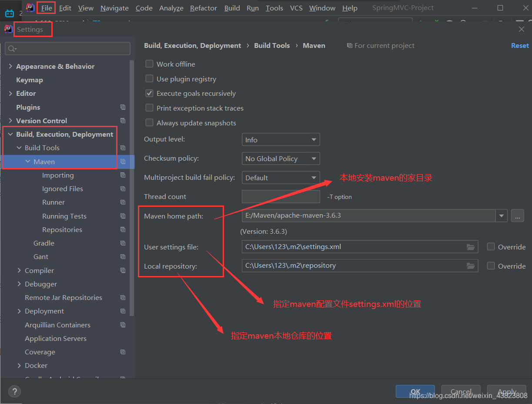
Task: Click project-level icon beside Gradle
Action: pyautogui.click(x=123, y=243)
